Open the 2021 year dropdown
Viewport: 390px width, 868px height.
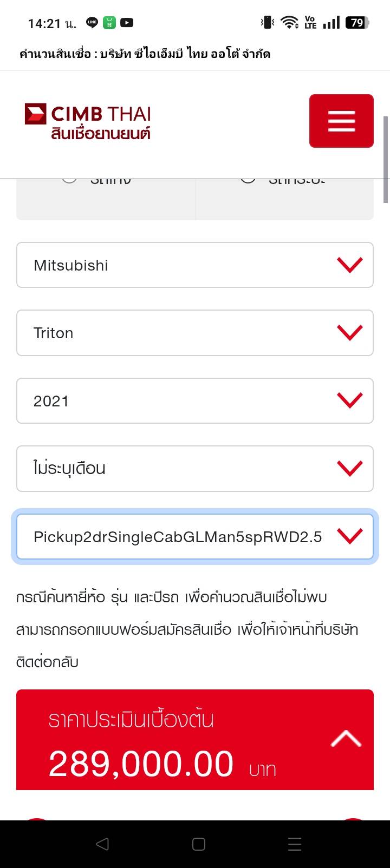coord(195,401)
